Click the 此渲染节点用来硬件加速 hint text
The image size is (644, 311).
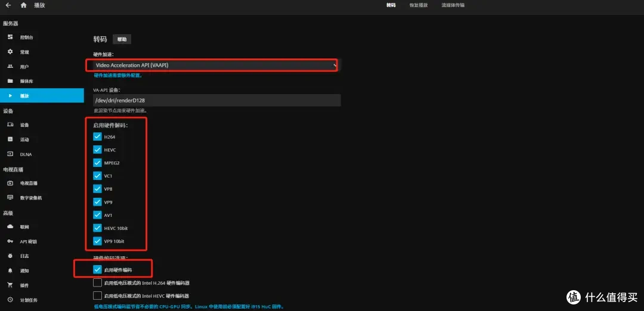click(x=120, y=111)
